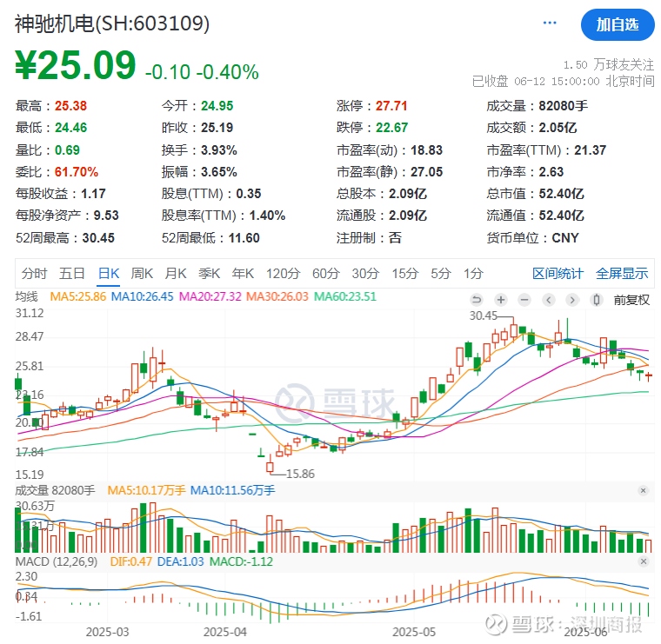661x644 pixels.
Task: Click the stock title 神驰机电(SH:603109)
Action: 112,23
